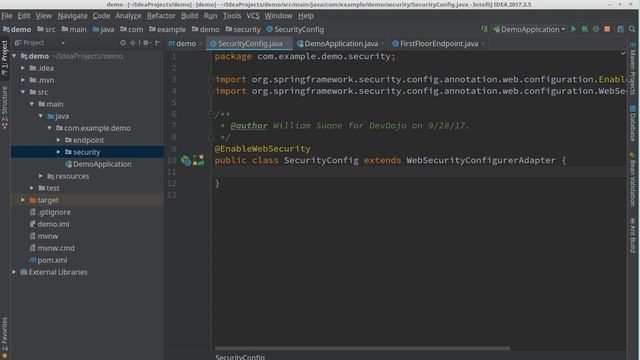Click the editor horizontal scrollbar

(x=362, y=349)
